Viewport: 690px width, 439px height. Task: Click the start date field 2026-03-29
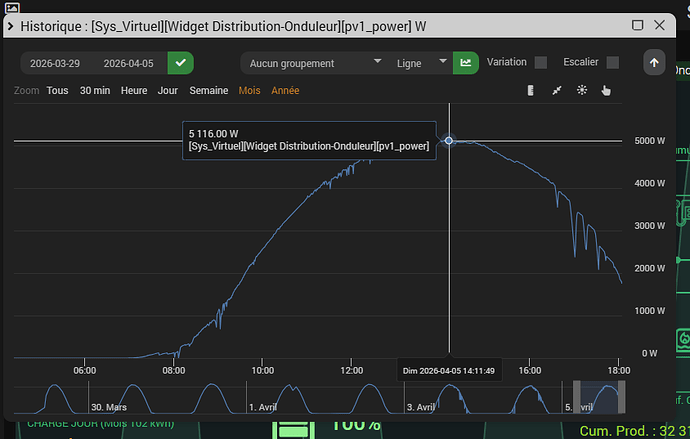point(55,63)
